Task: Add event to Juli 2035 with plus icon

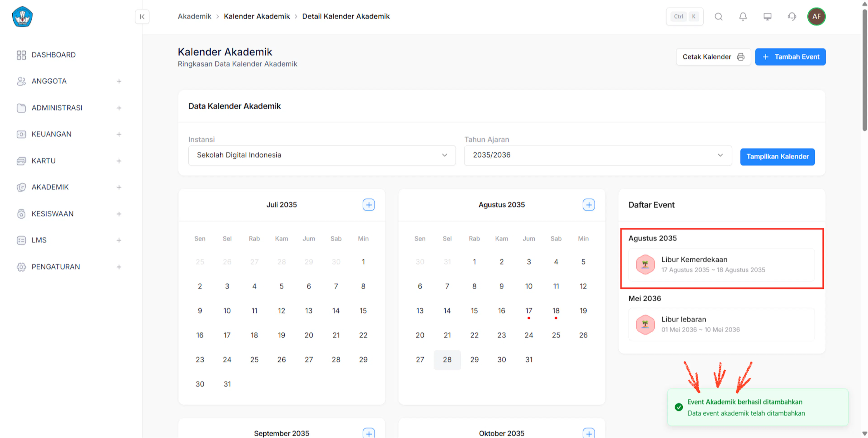Action: [369, 205]
